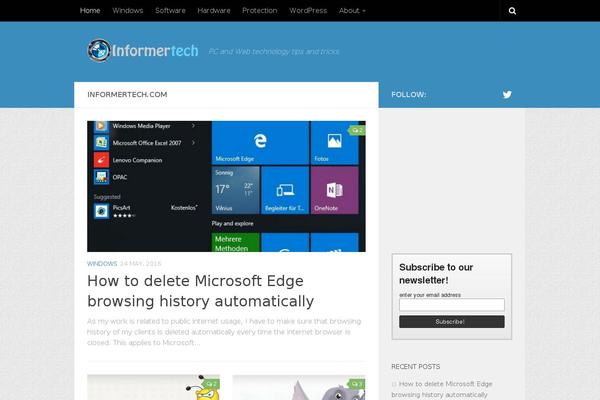This screenshot has height=400, width=600.
Task: Go to the Home menu item
Action: (90, 11)
